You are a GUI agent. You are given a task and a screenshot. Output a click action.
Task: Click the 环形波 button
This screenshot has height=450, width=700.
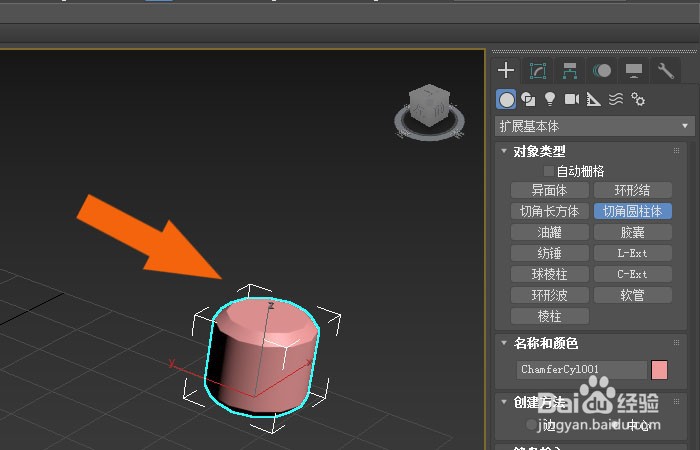point(550,295)
